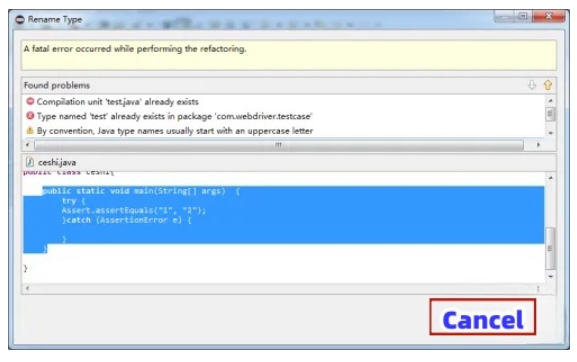Click the Rename Type dialog title icon
This screenshot has width=577, height=362.
(20, 19)
